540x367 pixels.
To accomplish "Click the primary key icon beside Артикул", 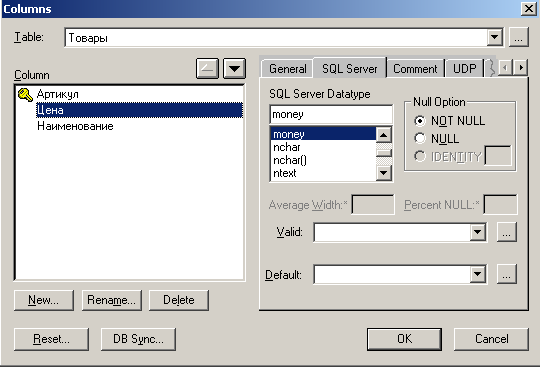I will tap(25, 94).
